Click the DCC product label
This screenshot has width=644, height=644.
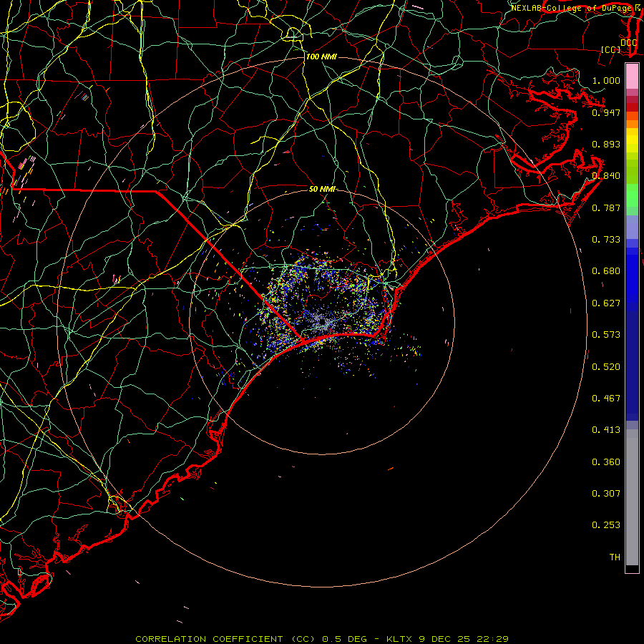(x=629, y=43)
